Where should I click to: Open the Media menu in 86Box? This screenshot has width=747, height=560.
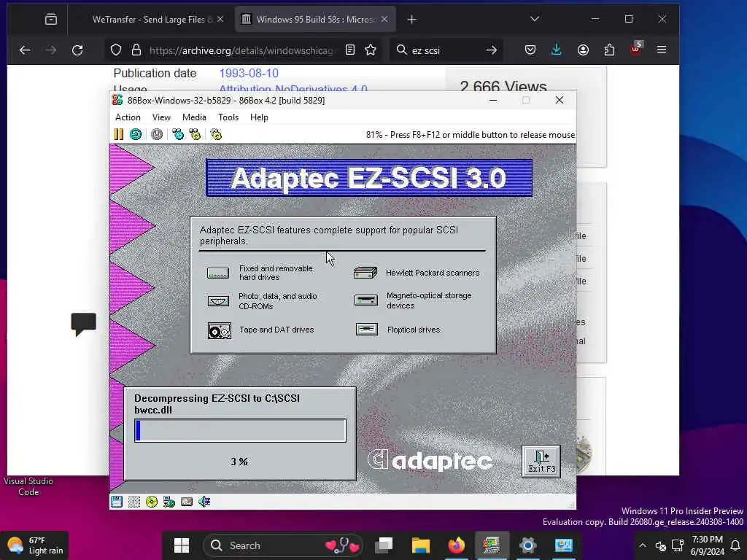coord(194,117)
